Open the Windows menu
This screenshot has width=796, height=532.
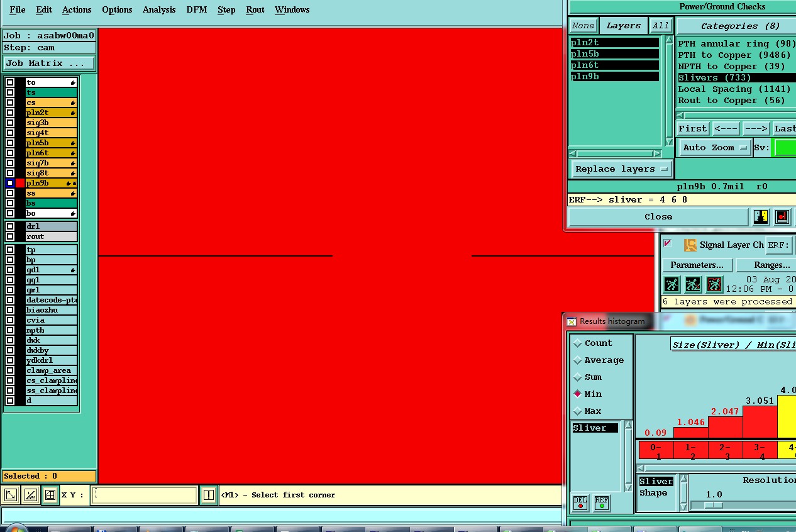[292, 10]
